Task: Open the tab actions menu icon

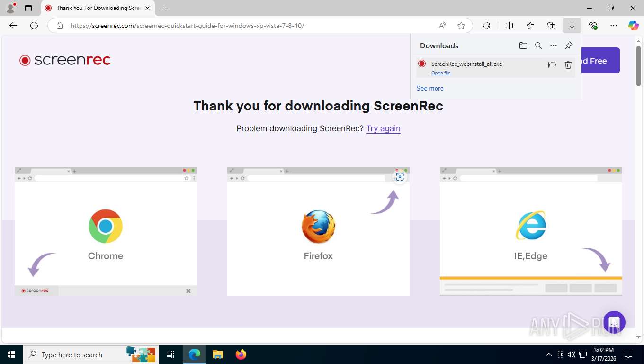Action: tap(28, 8)
